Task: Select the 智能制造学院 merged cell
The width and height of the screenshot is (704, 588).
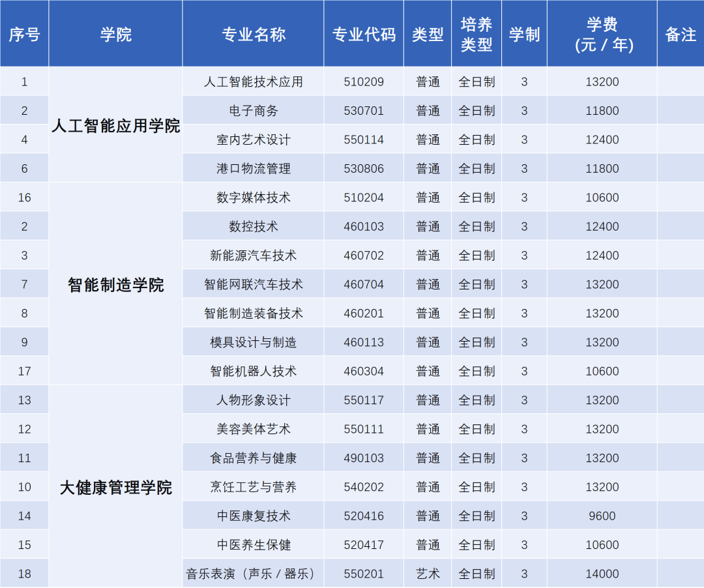Action: (115, 284)
